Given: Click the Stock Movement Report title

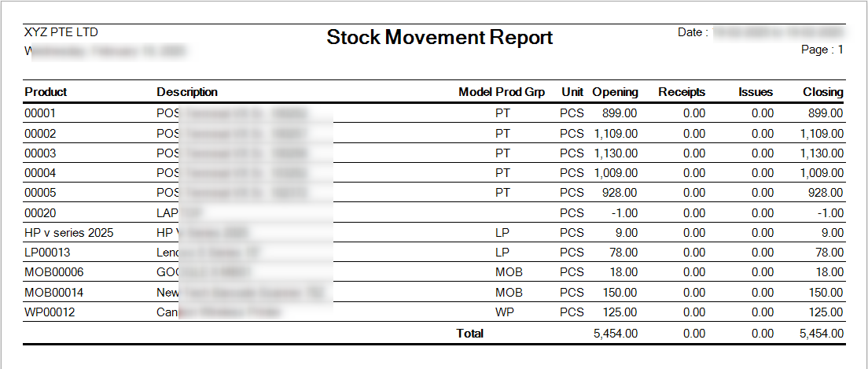Looking at the screenshot, I should pyautogui.click(x=440, y=38).
